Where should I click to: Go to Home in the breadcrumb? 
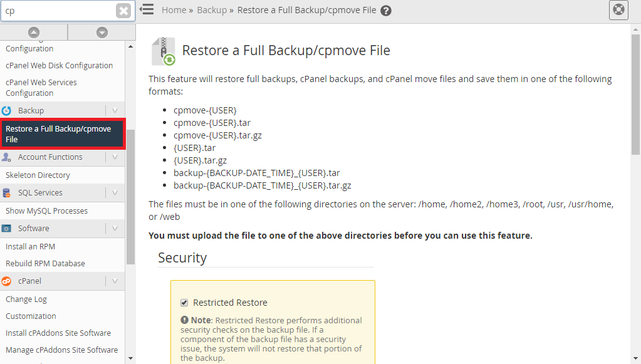click(174, 11)
